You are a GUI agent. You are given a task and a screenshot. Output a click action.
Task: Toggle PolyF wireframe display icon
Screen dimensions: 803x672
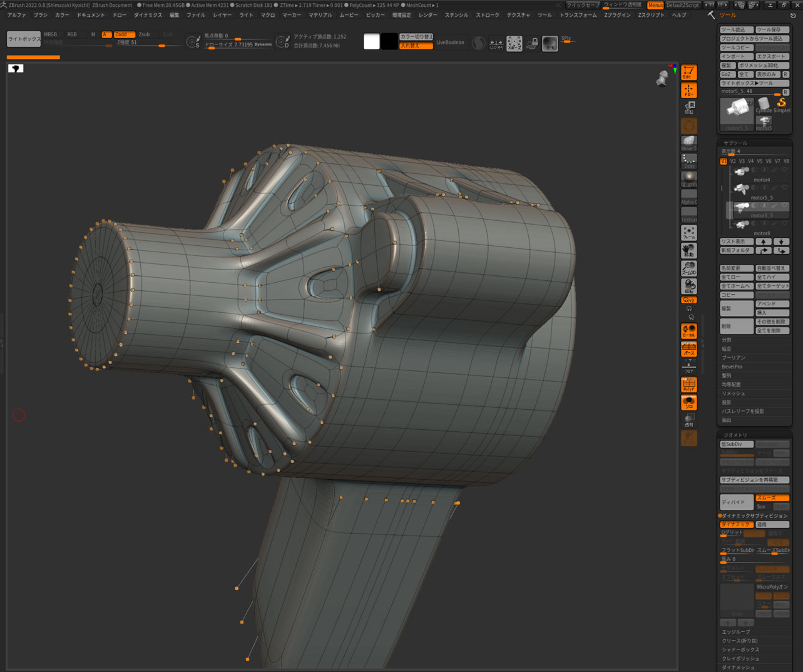click(688, 385)
